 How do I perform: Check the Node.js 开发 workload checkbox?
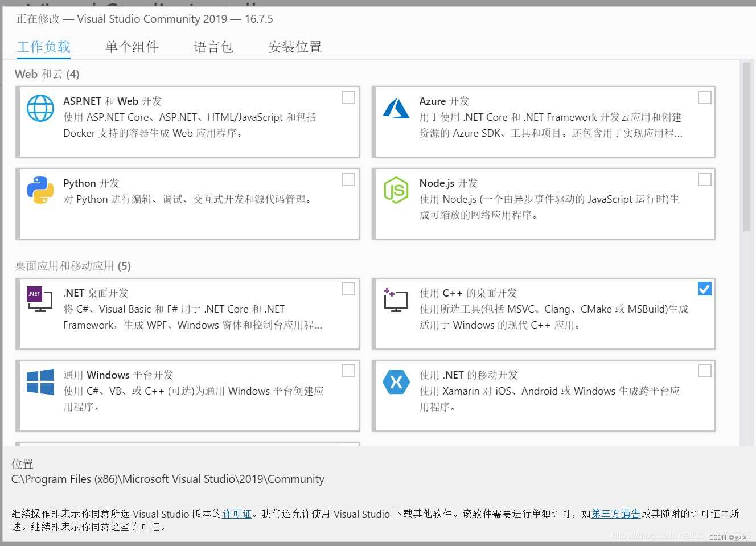(704, 179)
